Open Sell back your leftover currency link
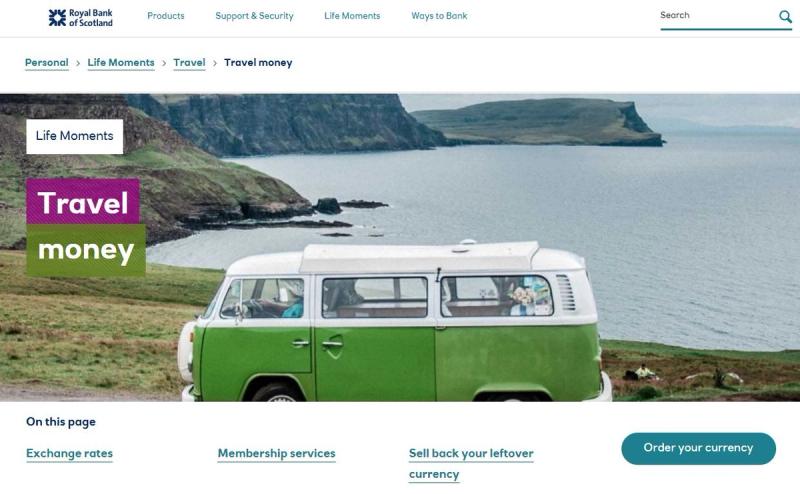The image size is (800, 494). [x=471, y=464]
